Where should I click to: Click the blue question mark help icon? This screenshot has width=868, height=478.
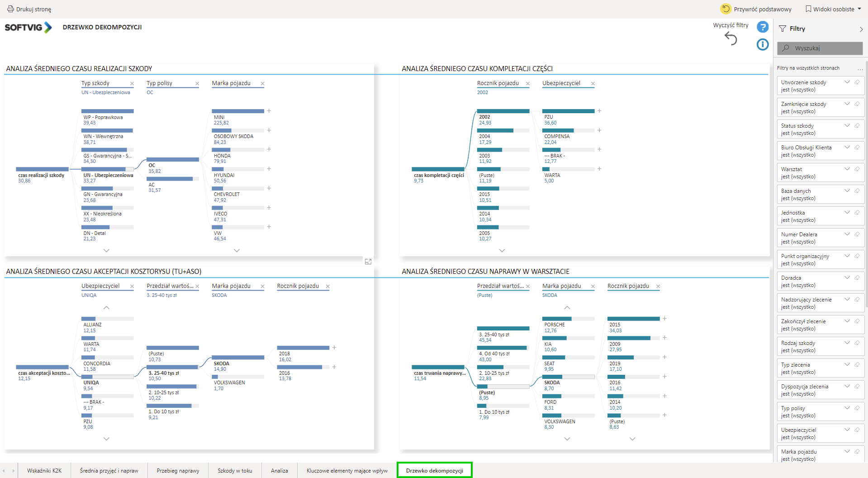pos(763,27)
